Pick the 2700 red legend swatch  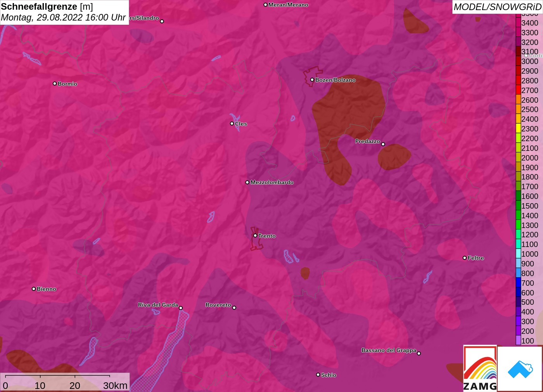point(518,90)
